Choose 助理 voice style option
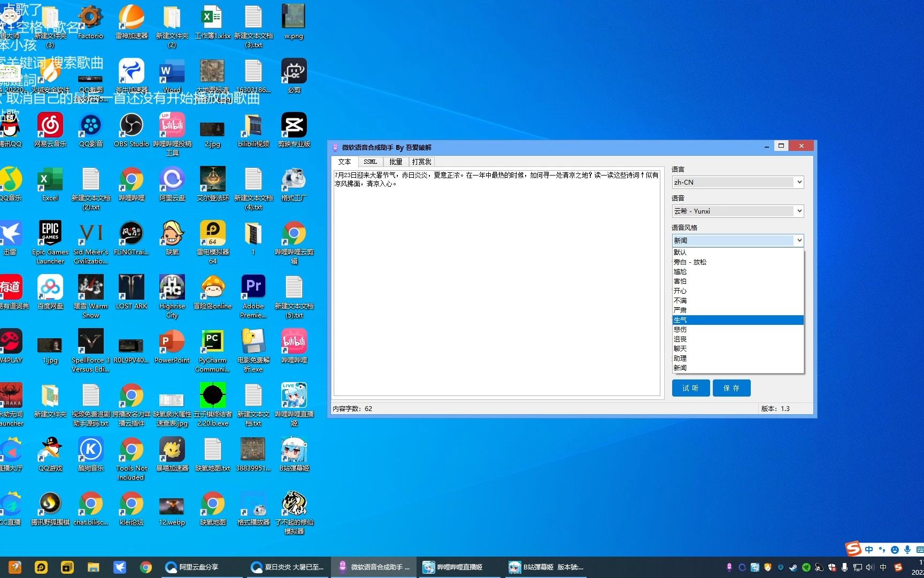The height and width of the screenshot is (578, 924). tap(738, 358)
